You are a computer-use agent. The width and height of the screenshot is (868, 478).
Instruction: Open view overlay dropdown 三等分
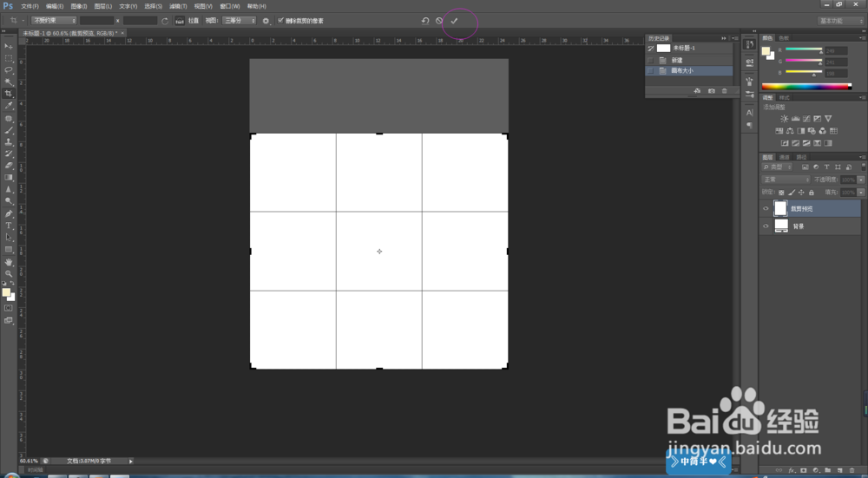click(x=240, y=21)
